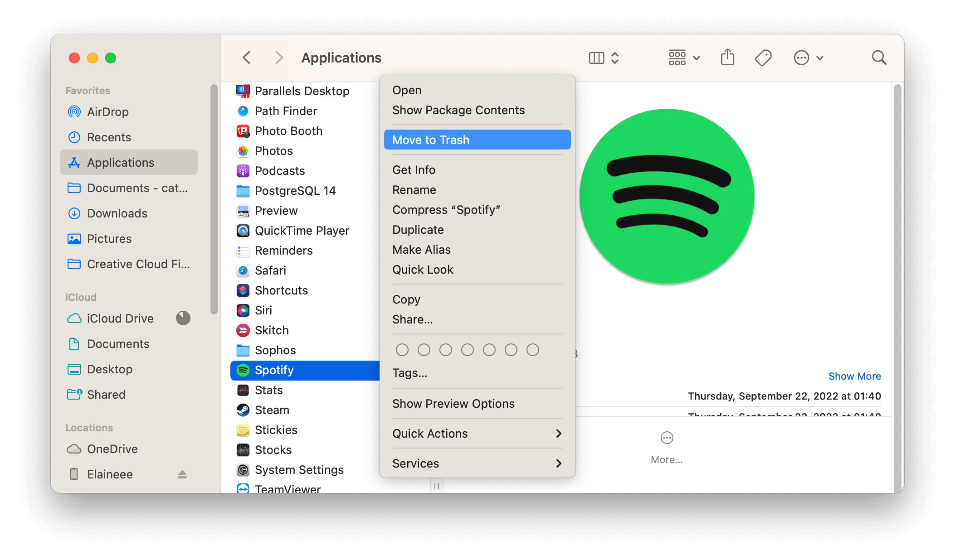This screenshot has height=560, width=955.
Task: Choose Open from context menu
Action: point(477,90)
